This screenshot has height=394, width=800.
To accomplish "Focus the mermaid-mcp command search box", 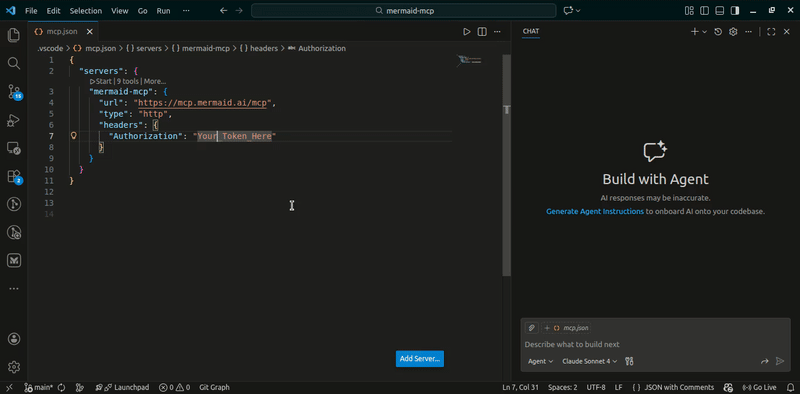I will [x=404, y=10].
